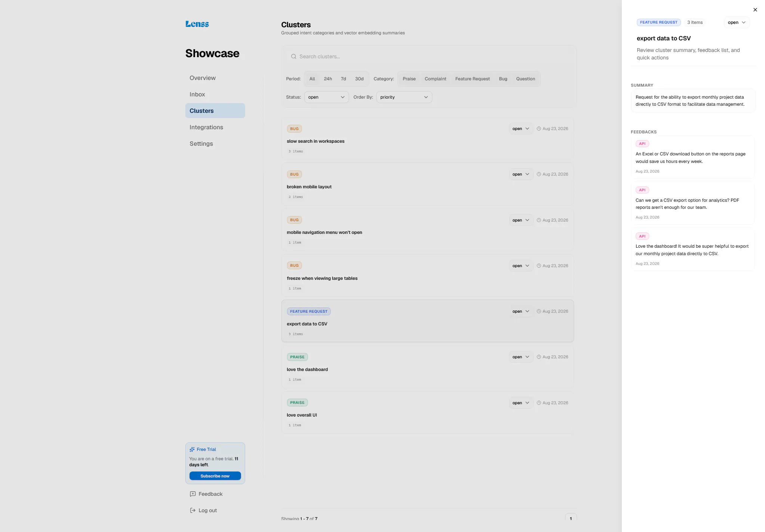Open status dropdown for broken mobile layout
This screenshot has height=532, width=765.
click(521, 174)
